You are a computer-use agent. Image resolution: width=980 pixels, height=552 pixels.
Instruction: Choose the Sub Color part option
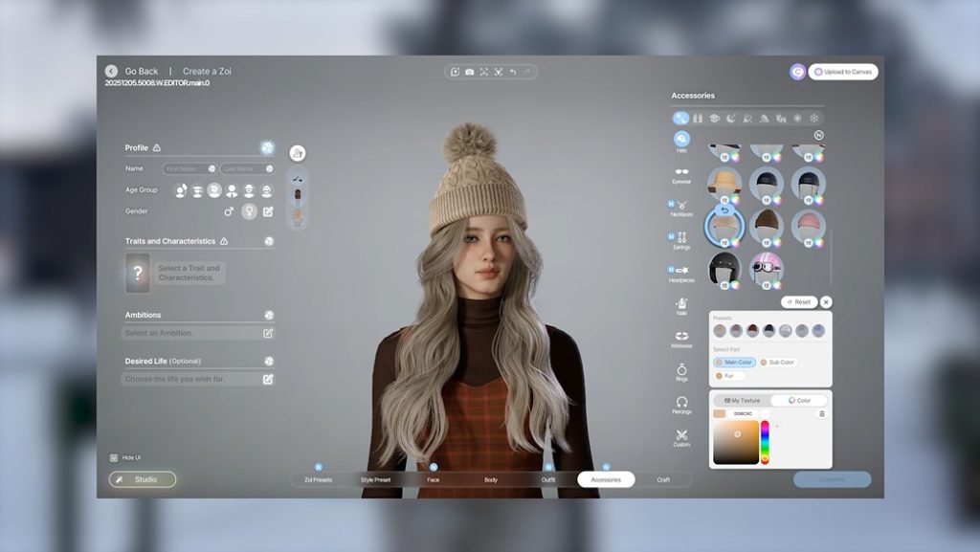pyautogui.click(x=777, y=363)
